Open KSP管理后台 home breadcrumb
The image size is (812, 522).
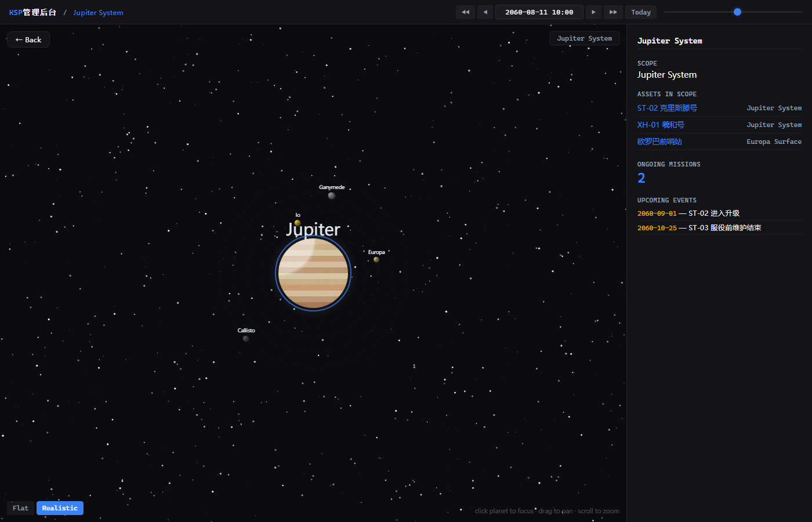tap(32, 12)
